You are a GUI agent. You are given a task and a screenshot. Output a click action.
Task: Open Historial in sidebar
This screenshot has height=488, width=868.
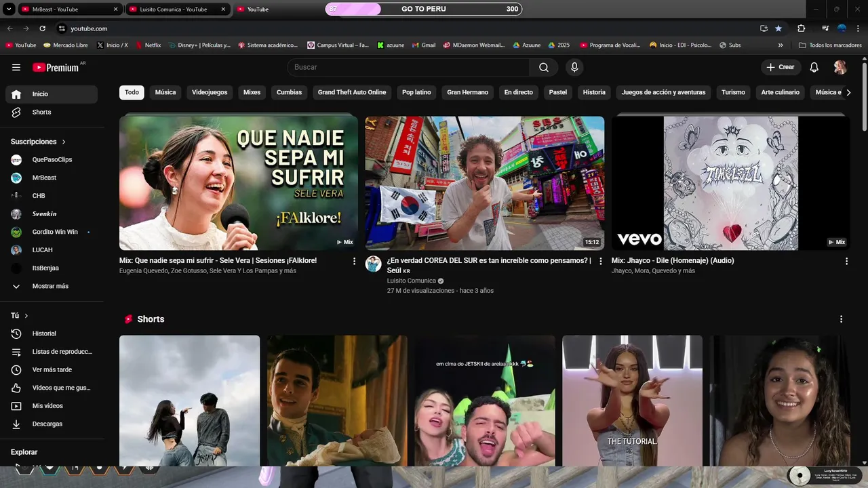[x=52, y=333]
